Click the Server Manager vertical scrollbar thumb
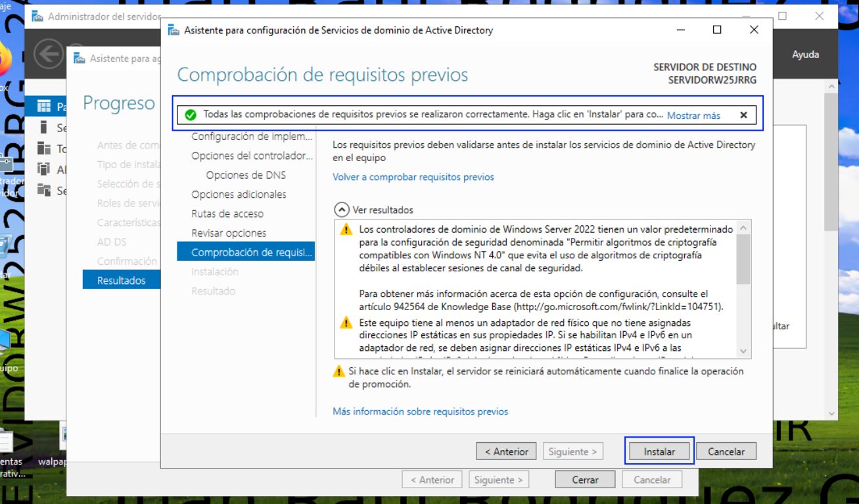 click(x=832, y=161)
